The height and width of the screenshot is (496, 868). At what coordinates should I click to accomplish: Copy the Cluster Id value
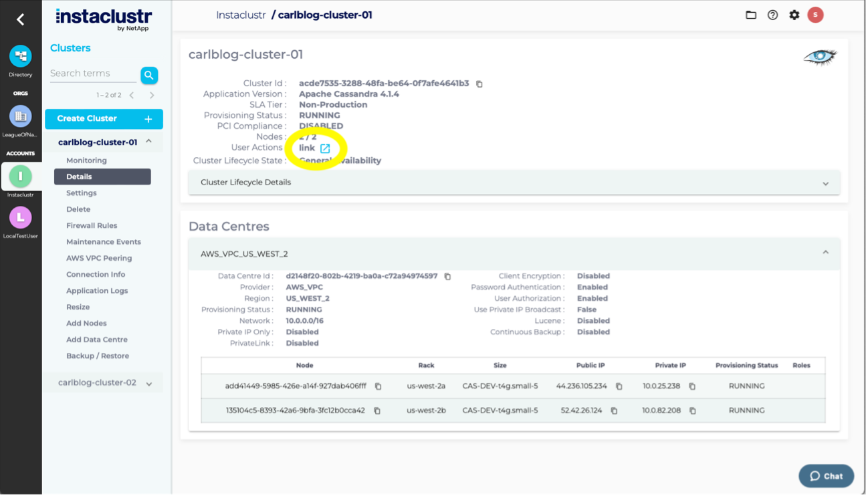479,84
